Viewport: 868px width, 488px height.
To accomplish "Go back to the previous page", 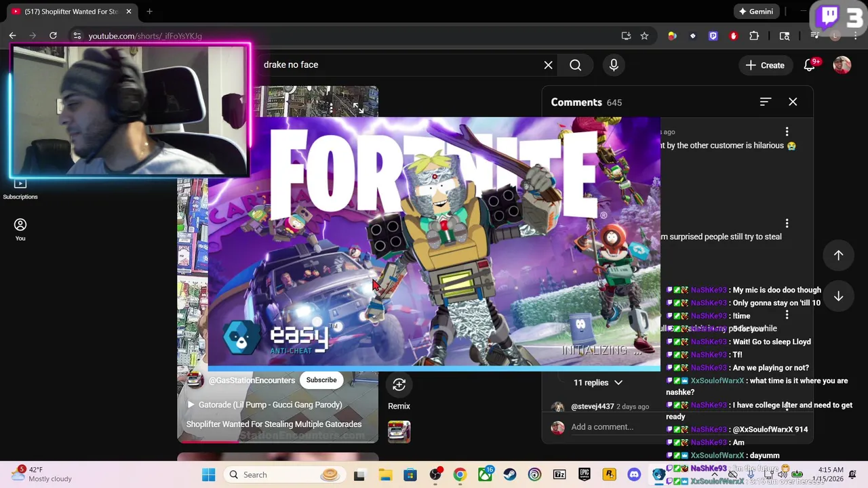I will (x=12, y=36).
